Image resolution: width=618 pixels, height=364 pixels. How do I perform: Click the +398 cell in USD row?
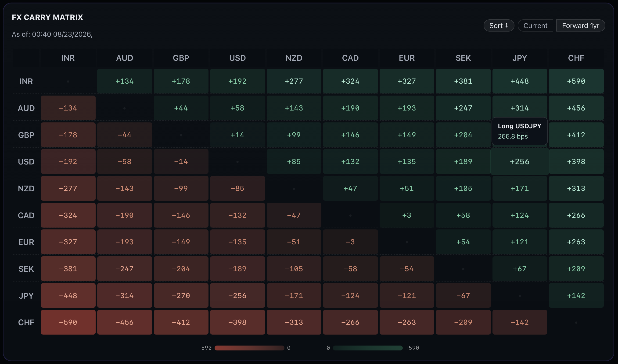point(576,162)
